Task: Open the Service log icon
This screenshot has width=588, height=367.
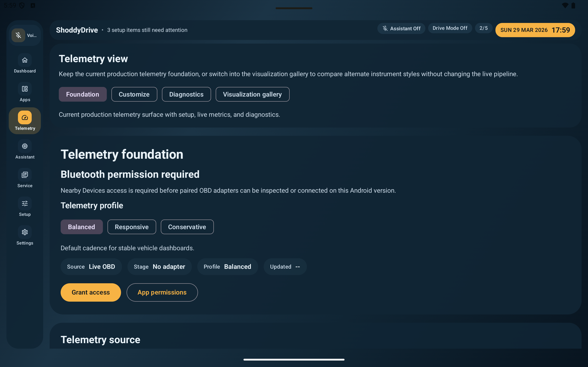Action: pyautogui.click(x=25, y=175)
